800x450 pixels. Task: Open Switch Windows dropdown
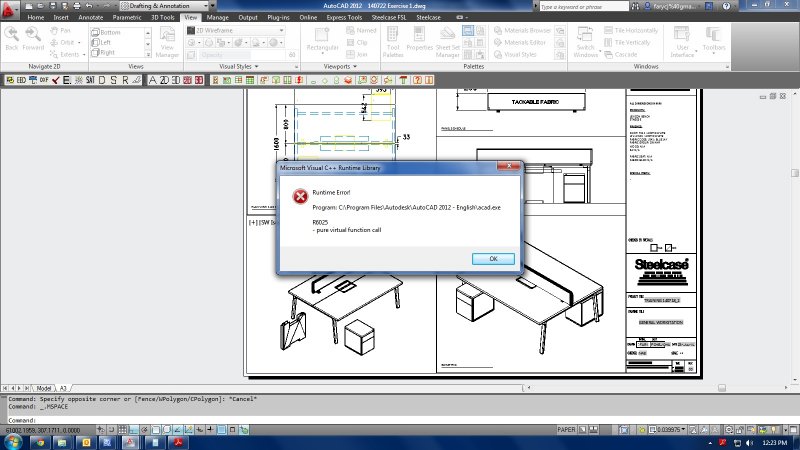point(585,42)
